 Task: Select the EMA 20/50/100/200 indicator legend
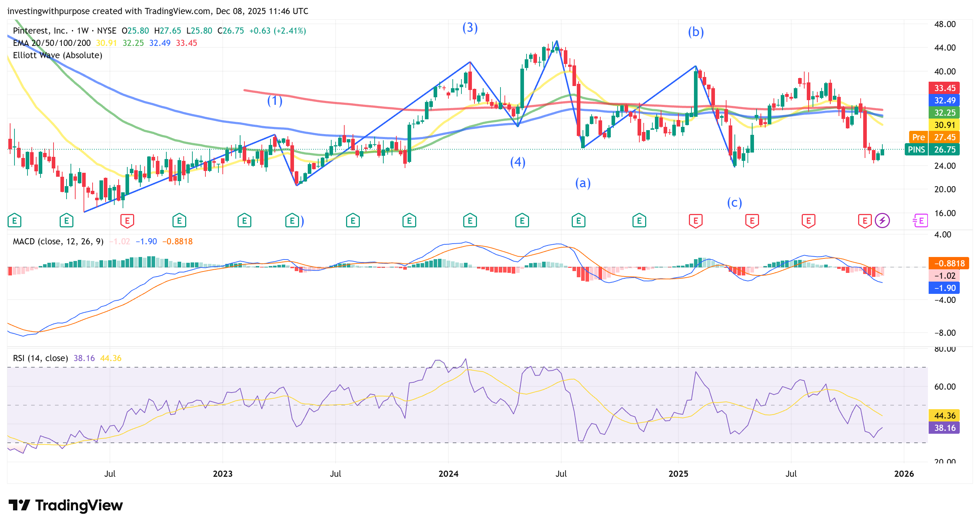[52, 43]
